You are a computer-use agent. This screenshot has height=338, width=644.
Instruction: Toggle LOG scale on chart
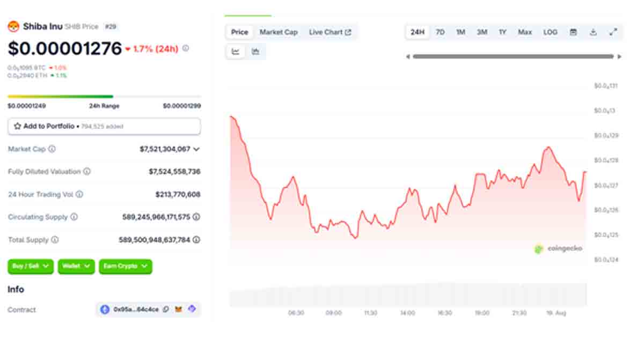[x=550, y=32]
